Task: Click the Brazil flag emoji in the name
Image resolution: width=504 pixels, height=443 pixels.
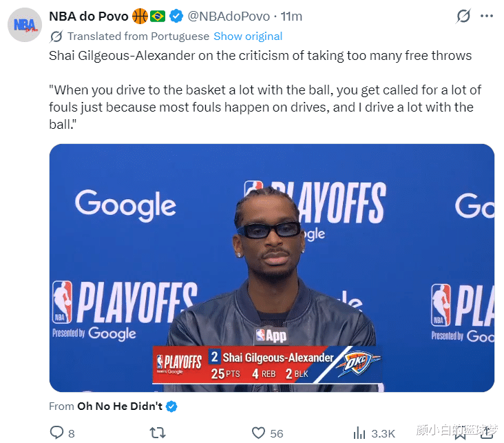Action: tap(158, 16)
